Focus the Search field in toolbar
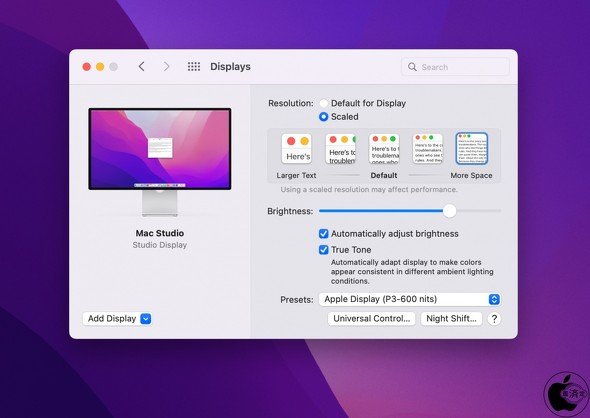590x418 pixels. [455, 67]
